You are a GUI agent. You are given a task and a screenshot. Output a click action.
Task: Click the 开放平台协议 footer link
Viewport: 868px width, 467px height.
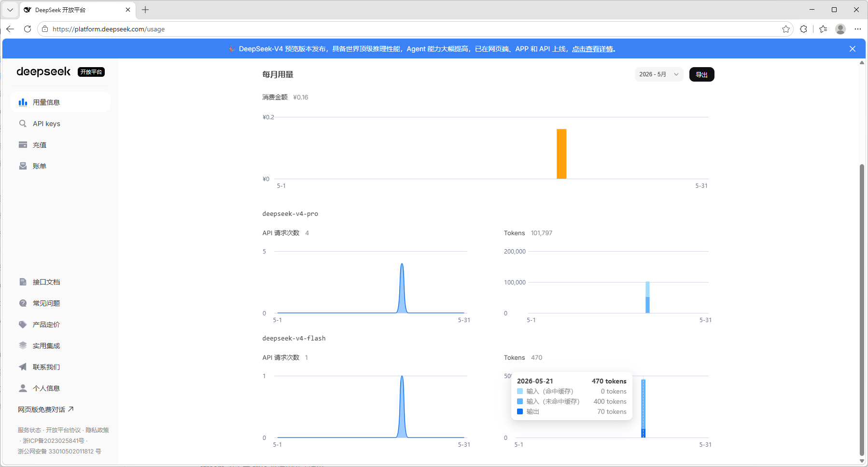(x=63, y=430)
